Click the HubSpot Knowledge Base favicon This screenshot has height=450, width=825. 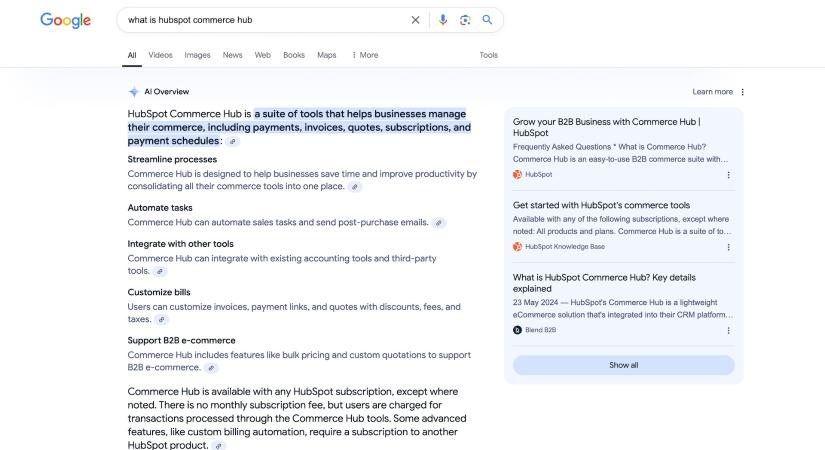(517, 246)
